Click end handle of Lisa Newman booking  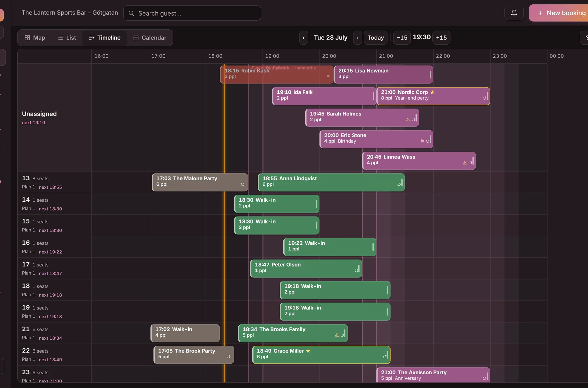(430, 74)
